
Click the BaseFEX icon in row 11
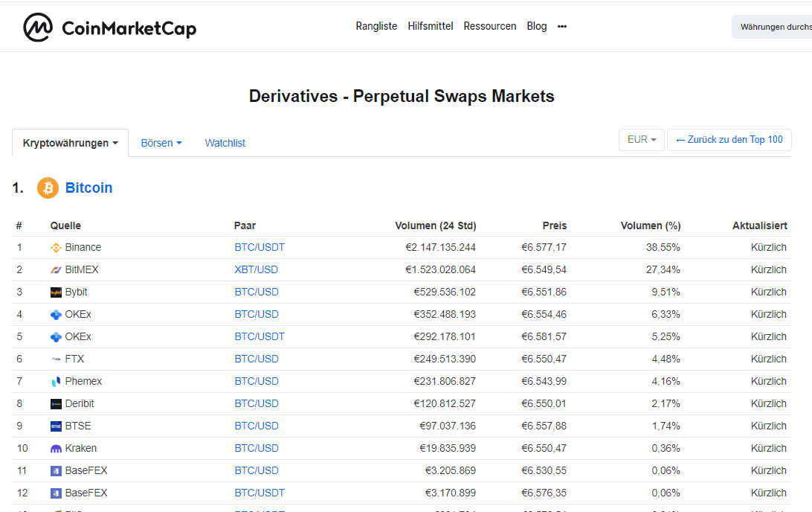56,470
